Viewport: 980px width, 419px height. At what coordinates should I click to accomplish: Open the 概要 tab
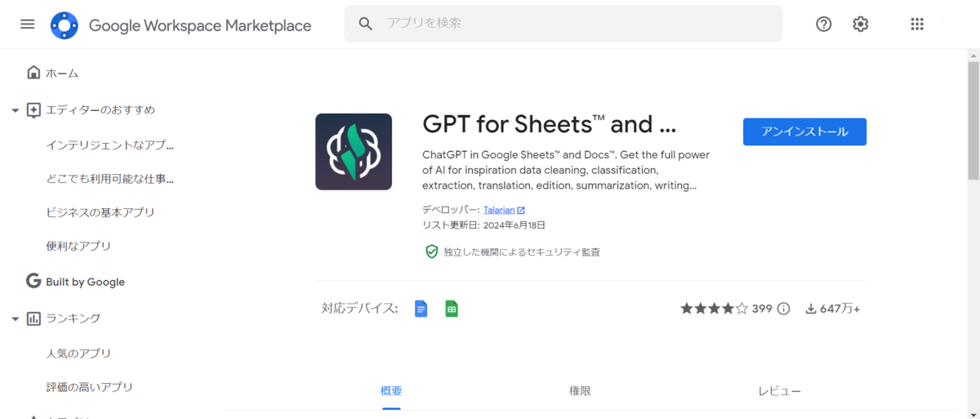point(391,391)
